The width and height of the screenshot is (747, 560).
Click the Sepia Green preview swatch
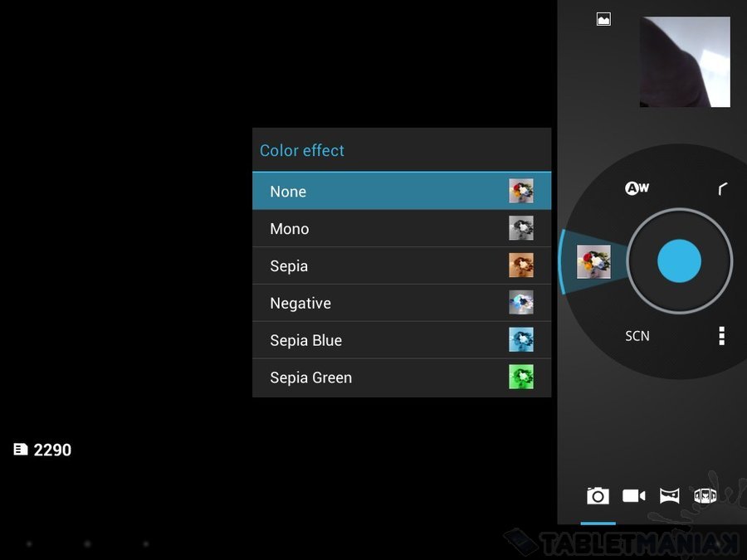pyautogui.click(x=521, y=377)
